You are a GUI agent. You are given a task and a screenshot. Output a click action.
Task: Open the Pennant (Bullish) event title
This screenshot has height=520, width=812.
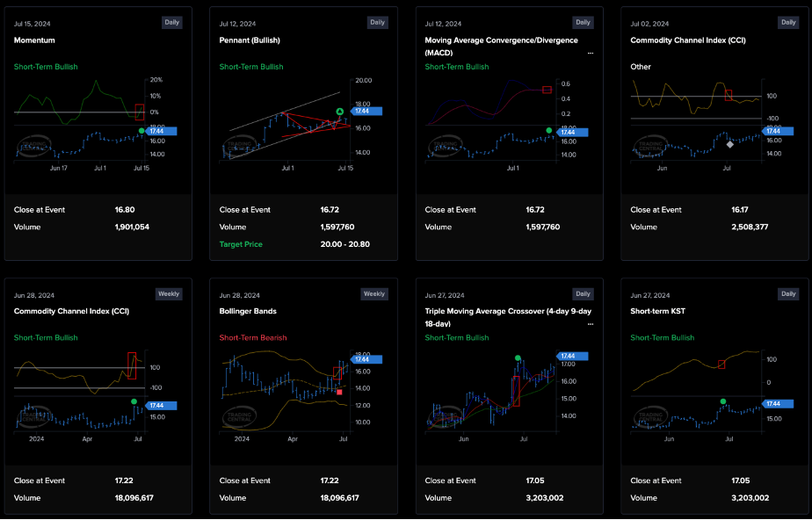tap(254, 40)
